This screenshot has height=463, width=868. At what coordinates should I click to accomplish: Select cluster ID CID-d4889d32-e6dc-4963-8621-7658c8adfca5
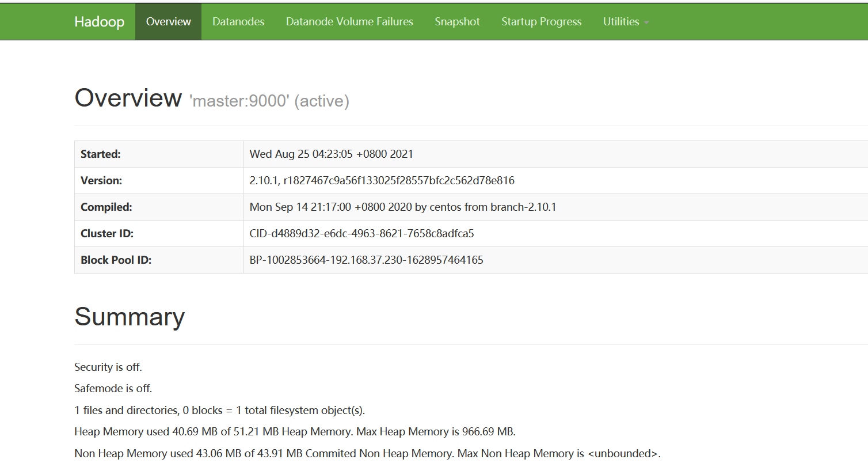(361, 233)
